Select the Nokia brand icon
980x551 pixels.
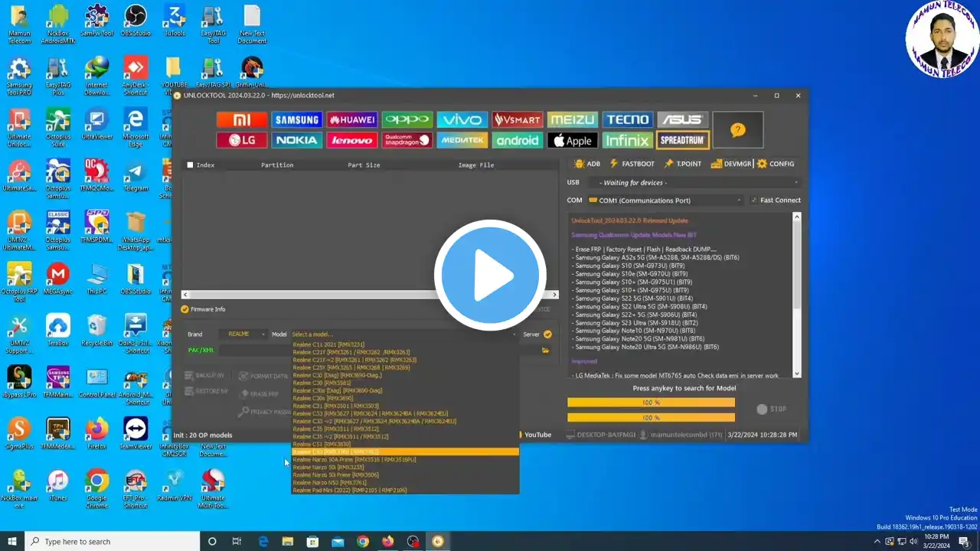pos(297,140)
